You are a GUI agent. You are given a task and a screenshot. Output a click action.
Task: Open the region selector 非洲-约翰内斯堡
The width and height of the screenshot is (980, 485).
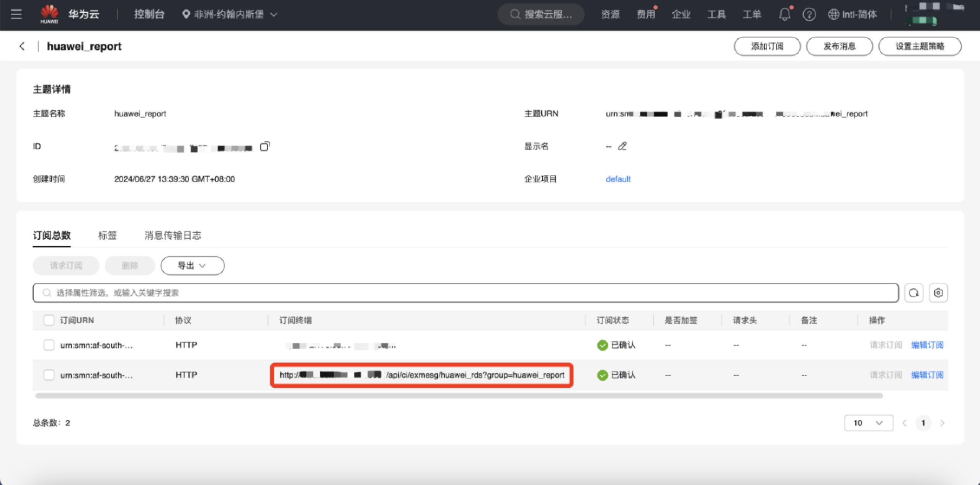[230, 15]
